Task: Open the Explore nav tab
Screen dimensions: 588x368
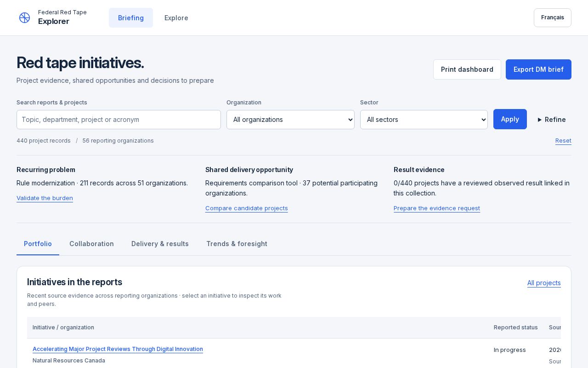Action: coord(176,17)
